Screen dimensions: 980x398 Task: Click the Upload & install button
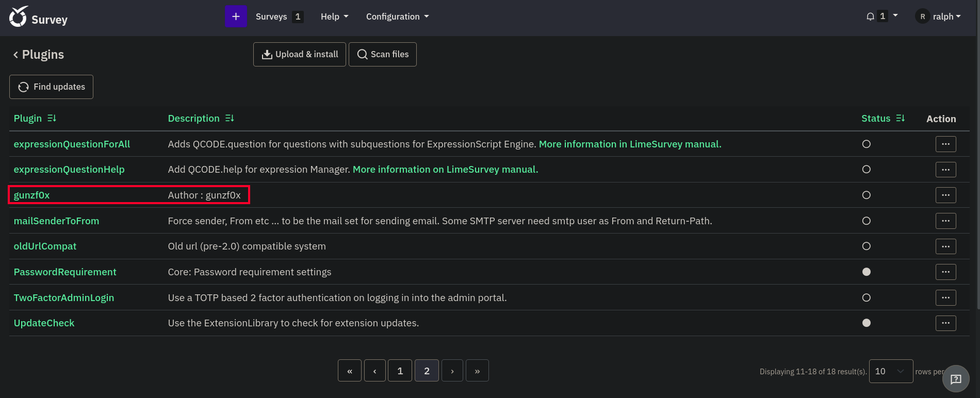coord(300,54)
